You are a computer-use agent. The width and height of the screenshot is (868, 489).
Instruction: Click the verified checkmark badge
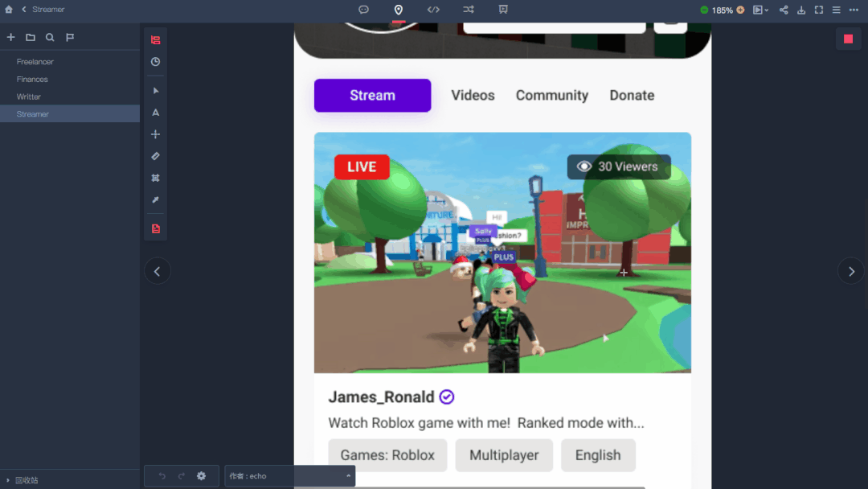click(447, 397)
